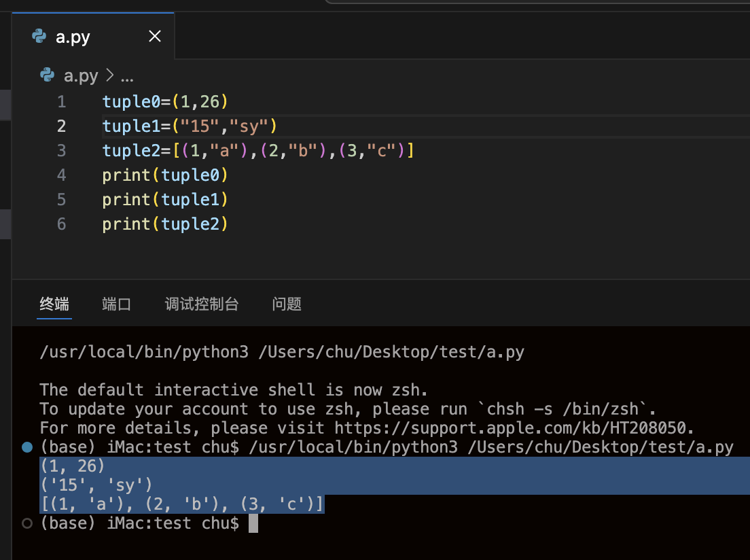750x560 pixels.
Task: Open the 问题 panel tab
Action: 287,304
